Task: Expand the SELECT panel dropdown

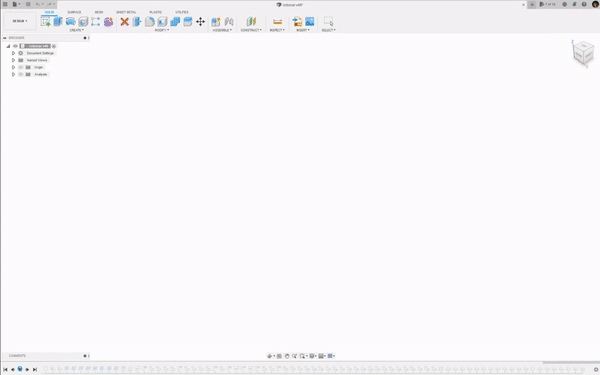Action: point(328,30)
